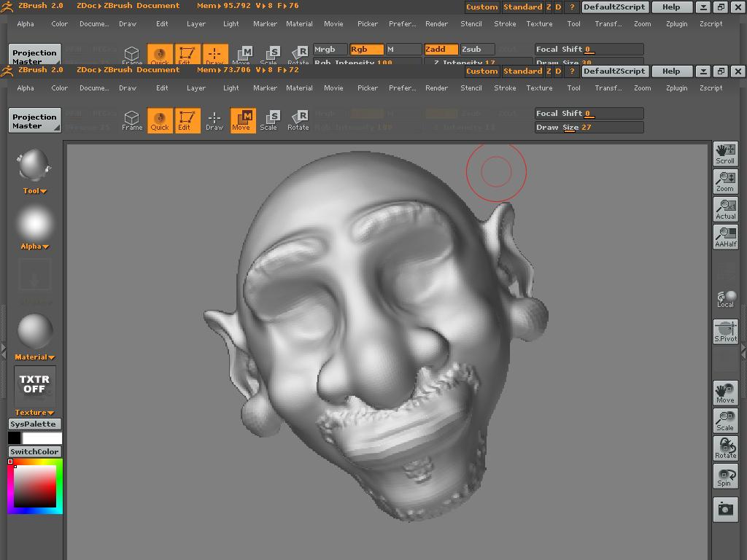Click the Actual size icon
Image resolution: width=747 pixels, height=560 pixels.
(x=726, y=209)
